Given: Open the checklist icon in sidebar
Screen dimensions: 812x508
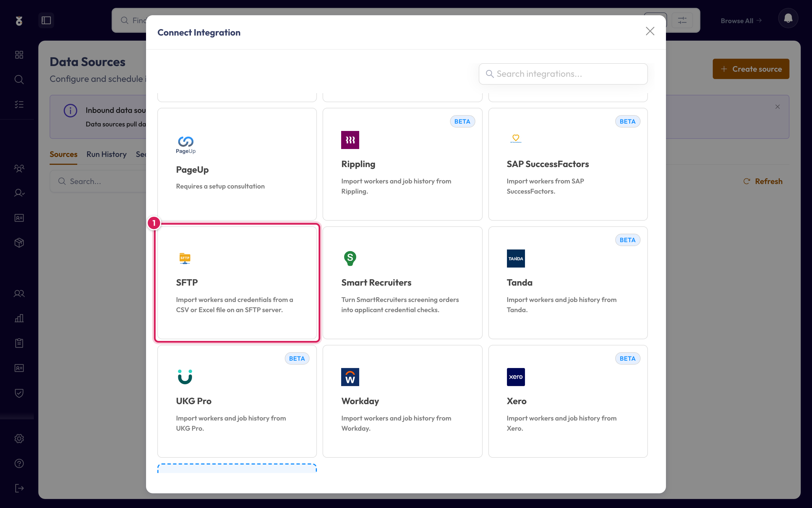Looking at the screenshot, I should pos(19,104).
